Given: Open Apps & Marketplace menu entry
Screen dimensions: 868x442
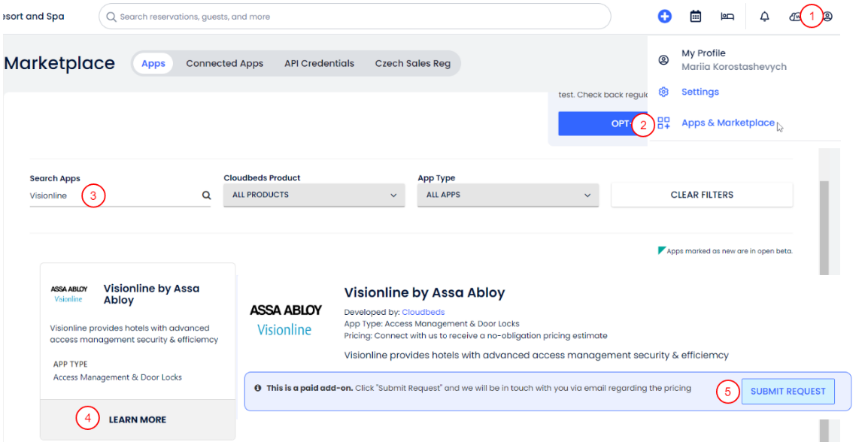Looking at the screenshot, I should (x=728, y=123).
